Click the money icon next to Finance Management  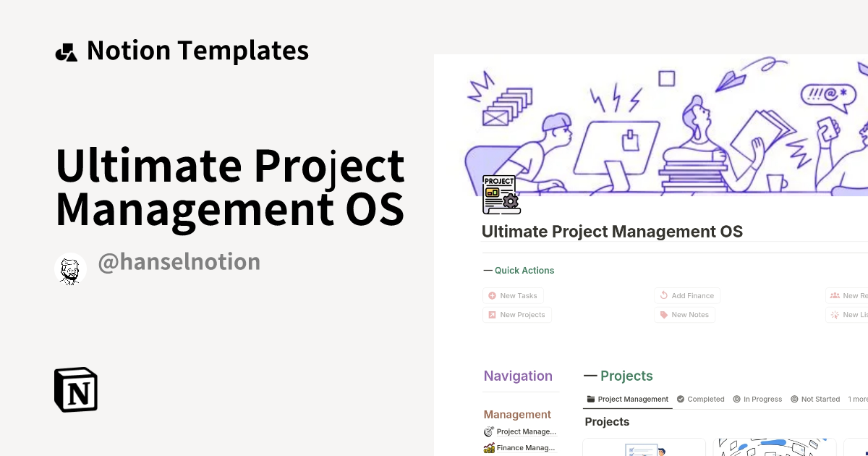pyautogui.click(x=488, y=447)
